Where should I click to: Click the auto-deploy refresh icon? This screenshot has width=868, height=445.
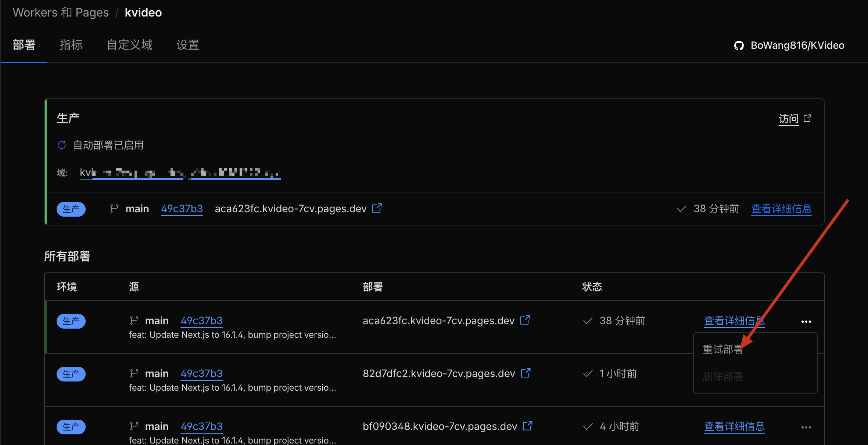(62, 145)
